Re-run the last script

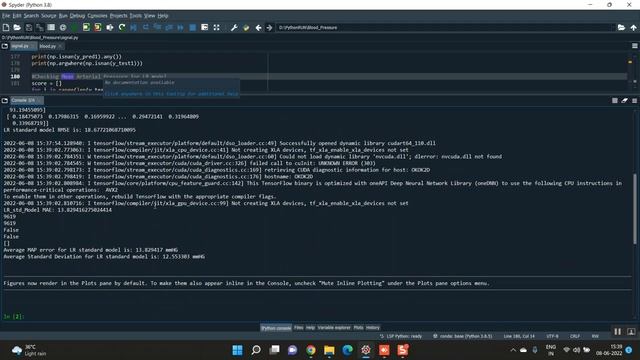pos(122,27)
